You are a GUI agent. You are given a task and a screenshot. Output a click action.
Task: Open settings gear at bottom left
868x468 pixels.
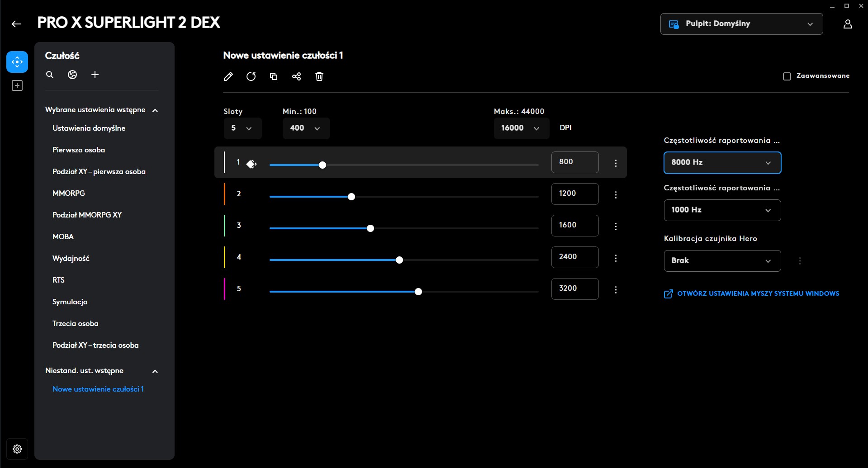click(x=17, y=449)
